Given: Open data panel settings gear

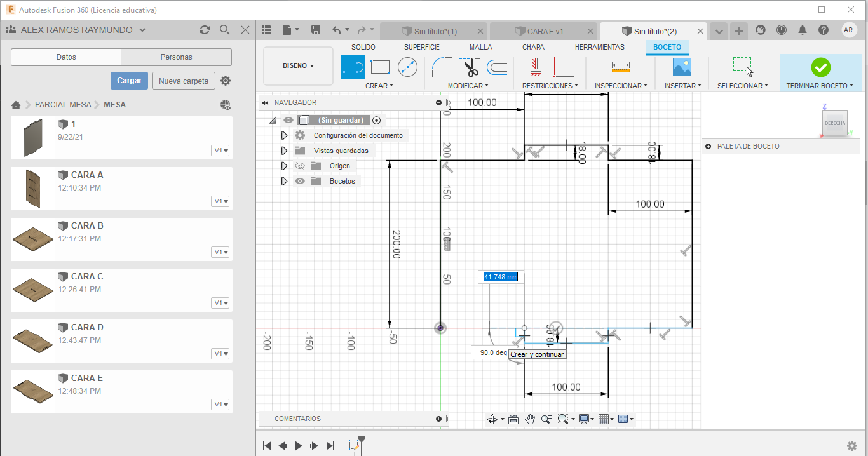Looking at the screenshot, I should coord(226,81).
